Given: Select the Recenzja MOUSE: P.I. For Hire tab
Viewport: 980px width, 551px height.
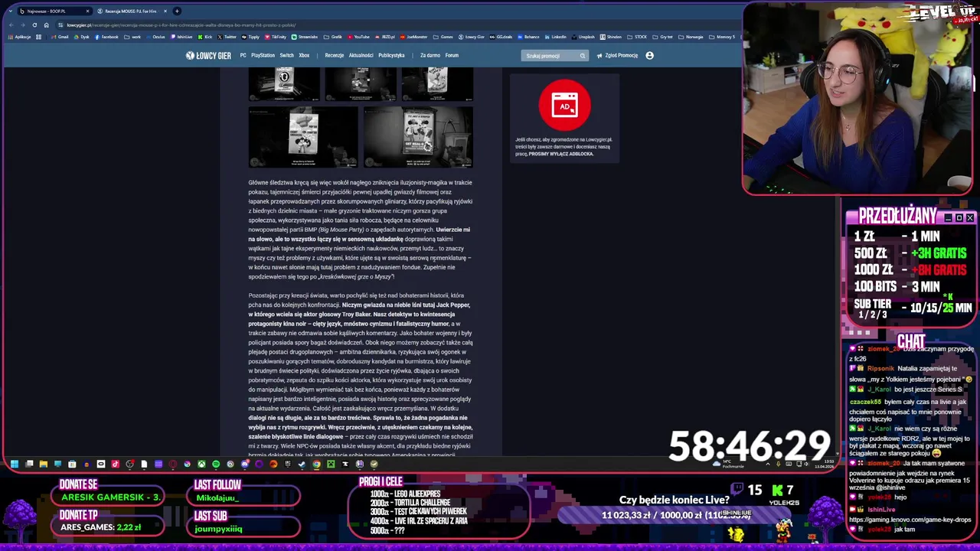Looking at the screenshot, I should click(131, 11).
